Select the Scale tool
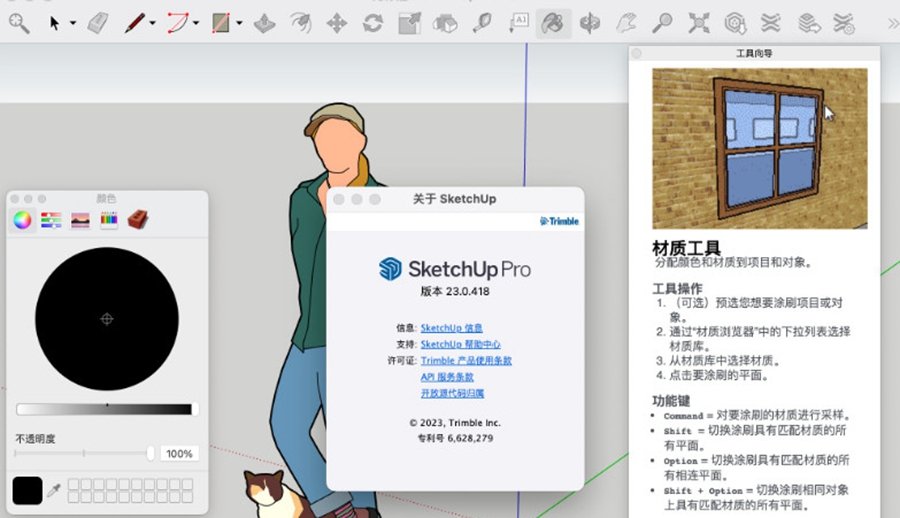 (409, 24)
